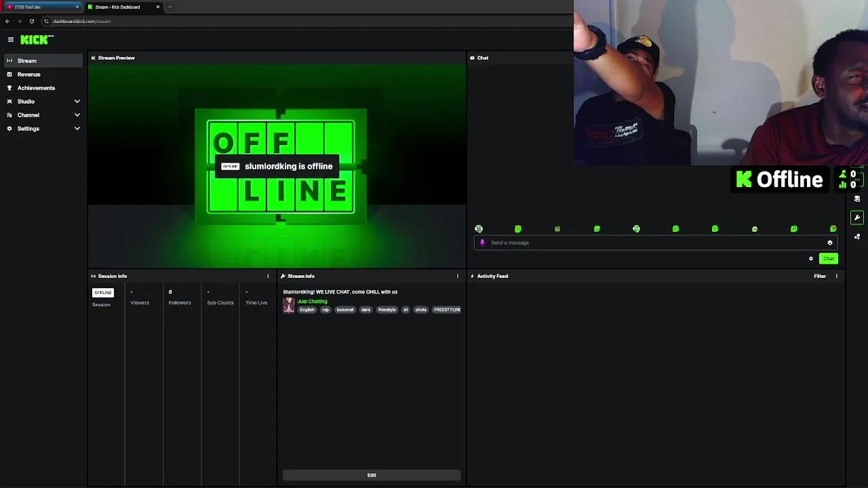Click the rap tag
Viewport: 868px width, 488px height.
click(325, 310)
